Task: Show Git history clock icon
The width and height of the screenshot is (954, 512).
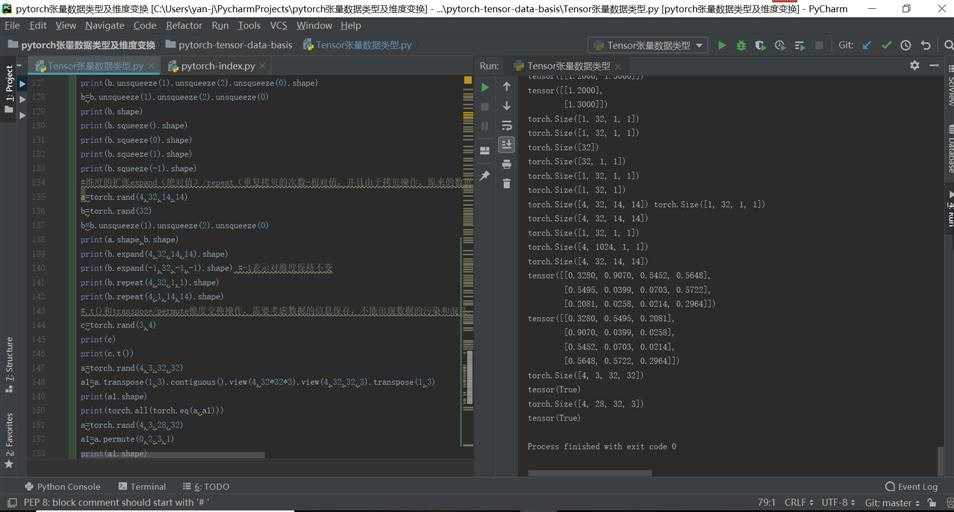Action: pyautogui.click(x=906, y=45)
